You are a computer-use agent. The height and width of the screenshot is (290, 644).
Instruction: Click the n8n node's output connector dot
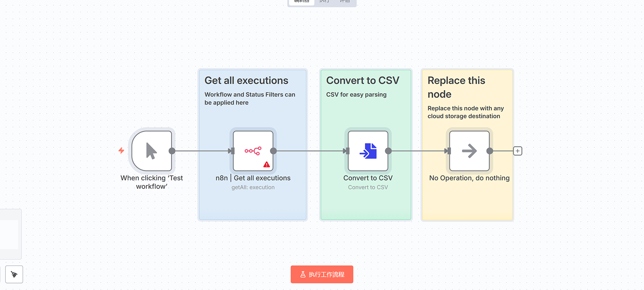(x=273, y=151)
